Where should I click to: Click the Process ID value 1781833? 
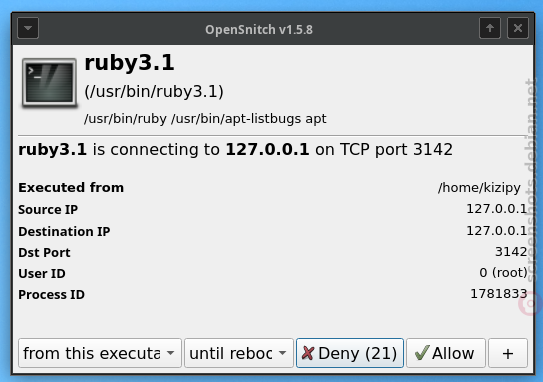(499, 294)
